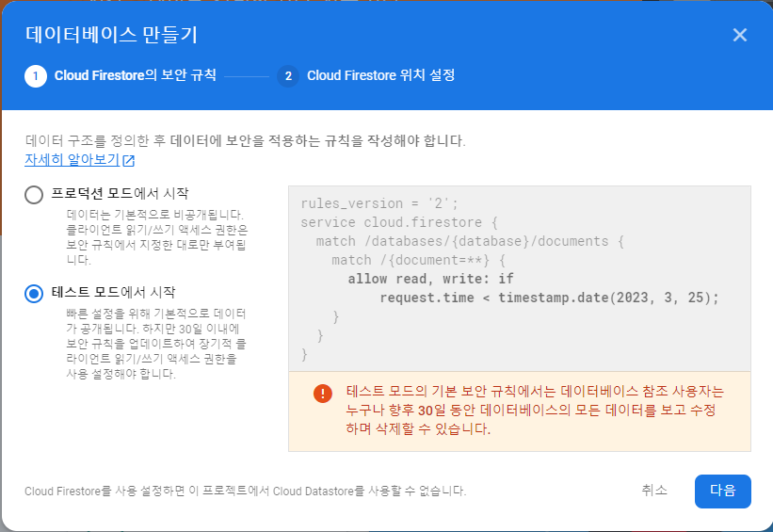Cancel with the 취소 button
Viewport: 773px width, 532px height.
pyautogui.click(x=654, y=490)
